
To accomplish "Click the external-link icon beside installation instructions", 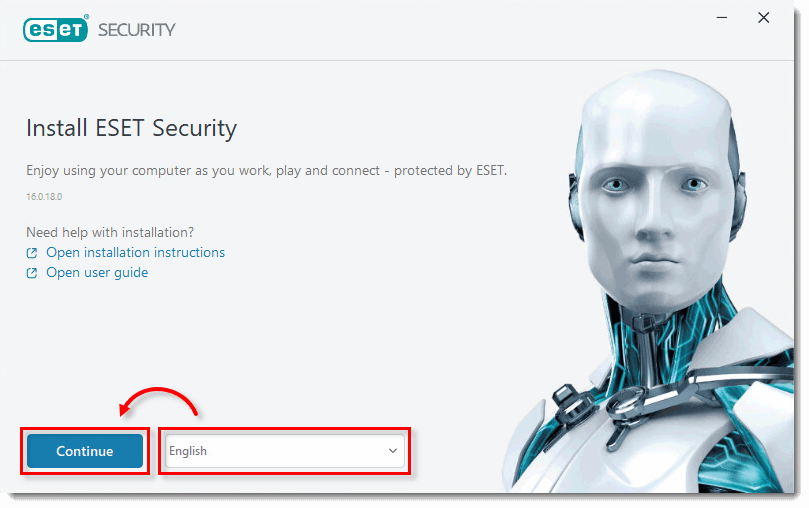I will click(32, 253).
